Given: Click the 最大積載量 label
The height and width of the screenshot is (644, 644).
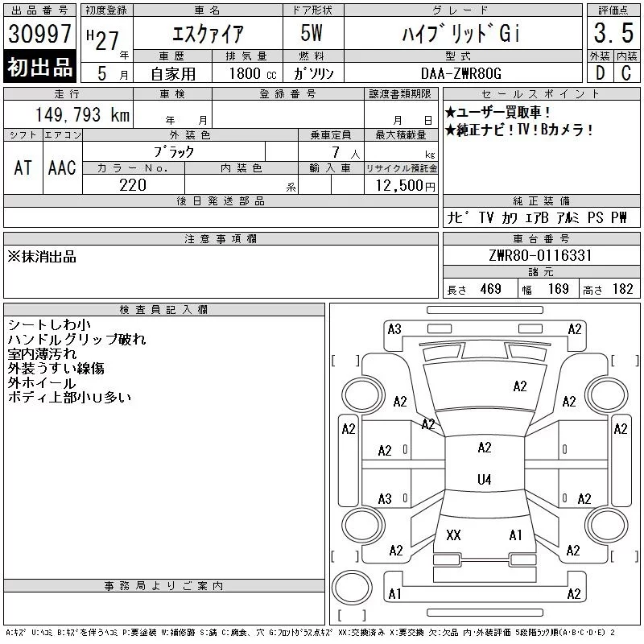Looking at the screenshot, I should coord(401,135).
